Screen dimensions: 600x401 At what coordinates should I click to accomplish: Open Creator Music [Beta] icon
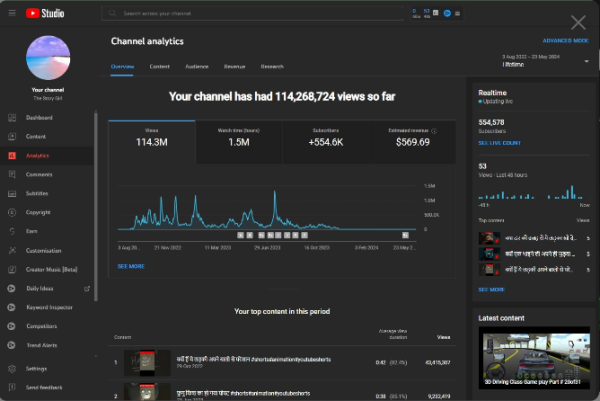[12, 269]
